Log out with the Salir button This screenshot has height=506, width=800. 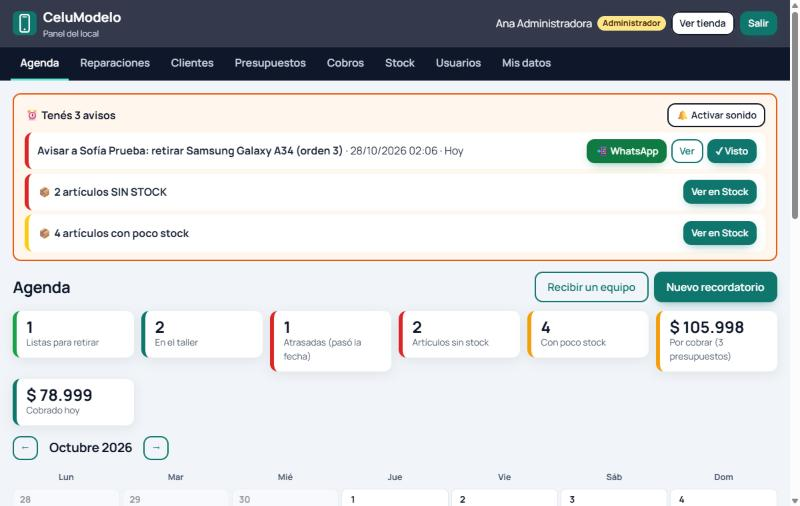coord(758,23)
